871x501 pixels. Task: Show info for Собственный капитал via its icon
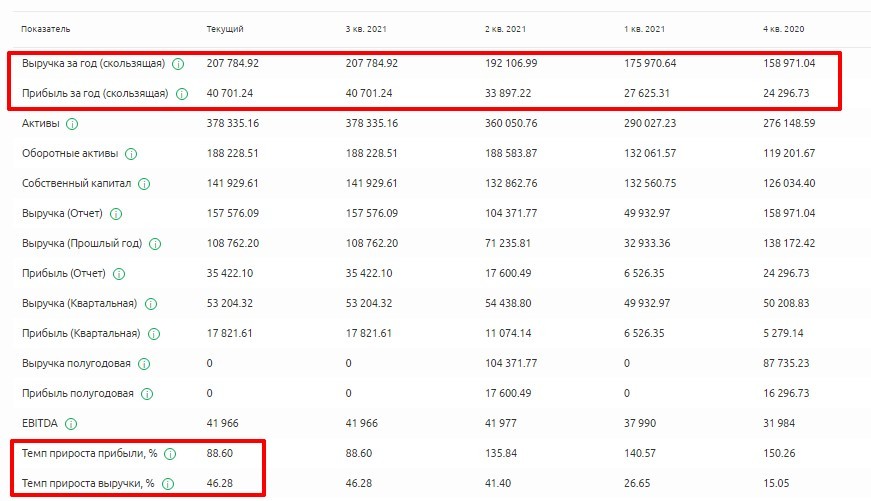pyautogui.click(x=145, y=184)
